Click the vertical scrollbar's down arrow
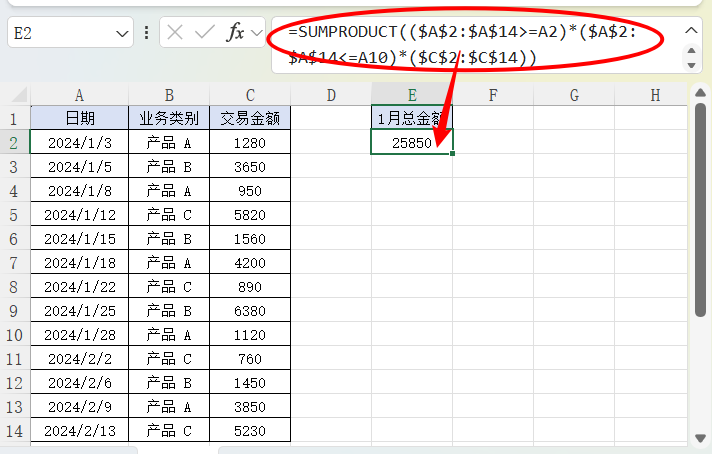 [x=701, y=437]
